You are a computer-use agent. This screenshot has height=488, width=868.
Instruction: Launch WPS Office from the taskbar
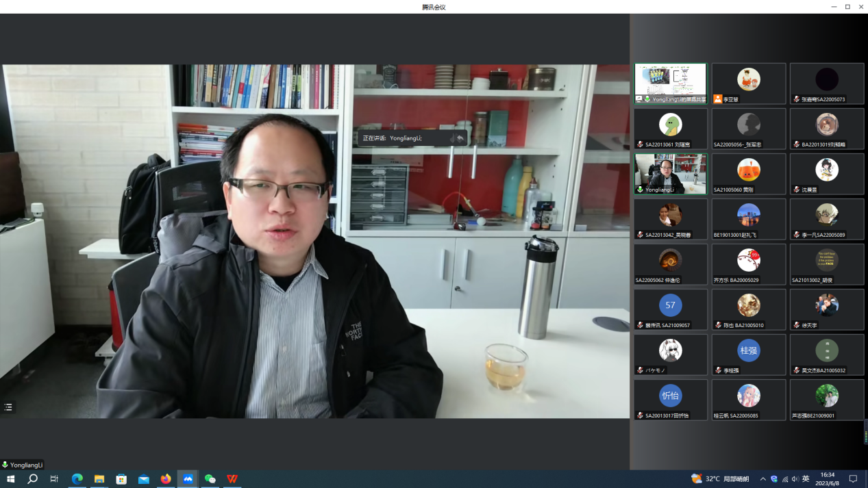tap(232, 479)
